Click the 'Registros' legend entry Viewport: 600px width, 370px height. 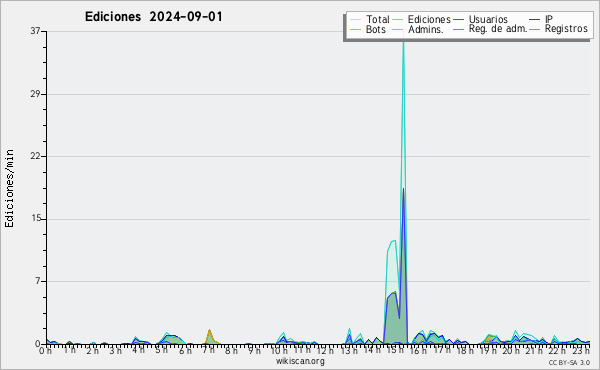566,29
